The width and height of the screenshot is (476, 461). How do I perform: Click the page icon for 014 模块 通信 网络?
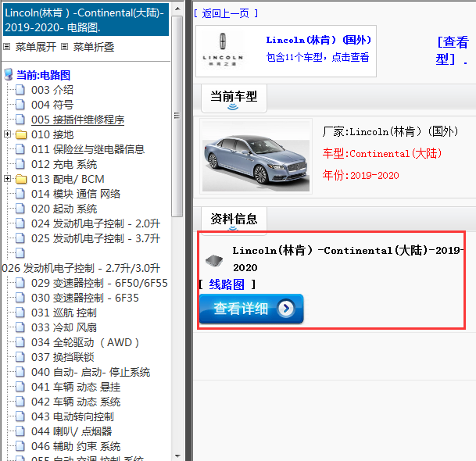point(20,194)
